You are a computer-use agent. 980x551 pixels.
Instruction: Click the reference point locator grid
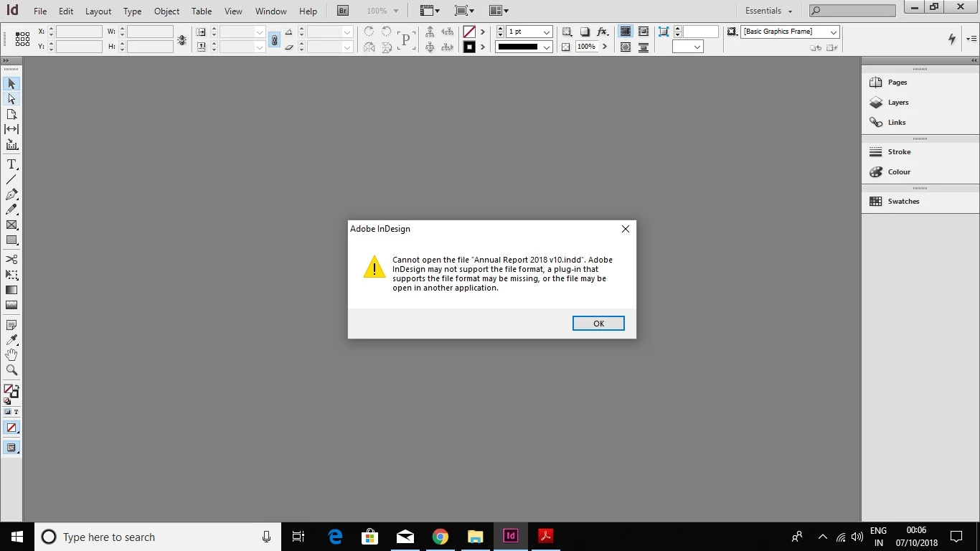[22, 39]
